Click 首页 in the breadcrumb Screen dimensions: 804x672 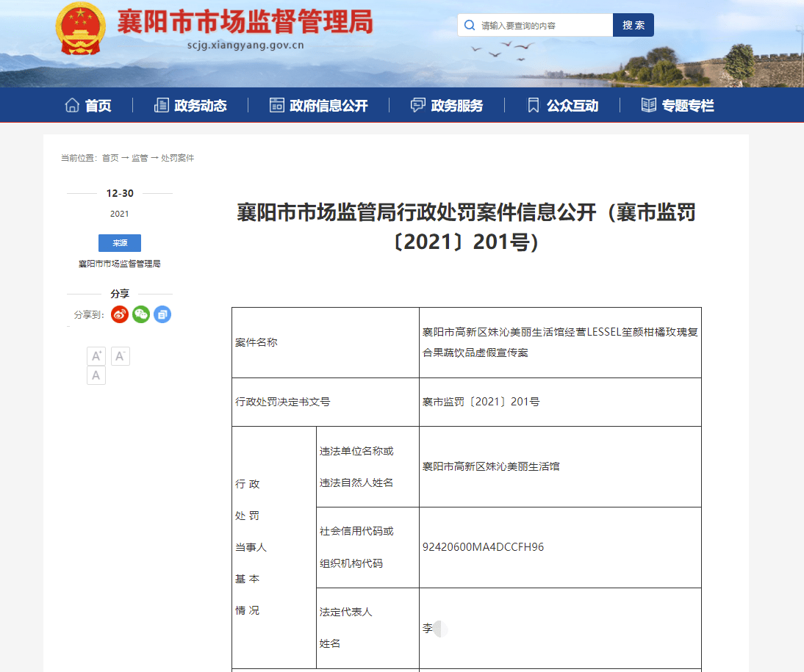click(110, 158)
